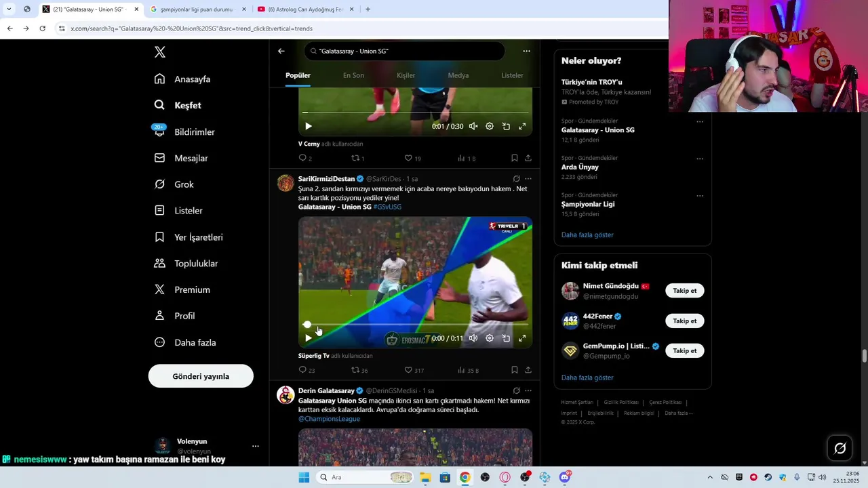
Task: Open Derin Galatasaray post options menu
Action: [x=528, y=391]
